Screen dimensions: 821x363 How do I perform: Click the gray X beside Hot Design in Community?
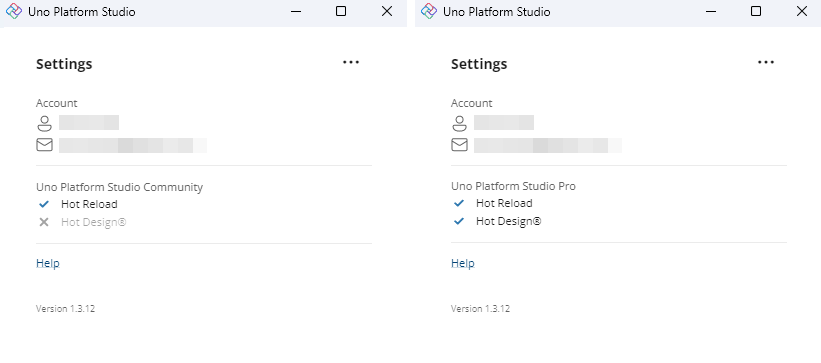(44, 222)
